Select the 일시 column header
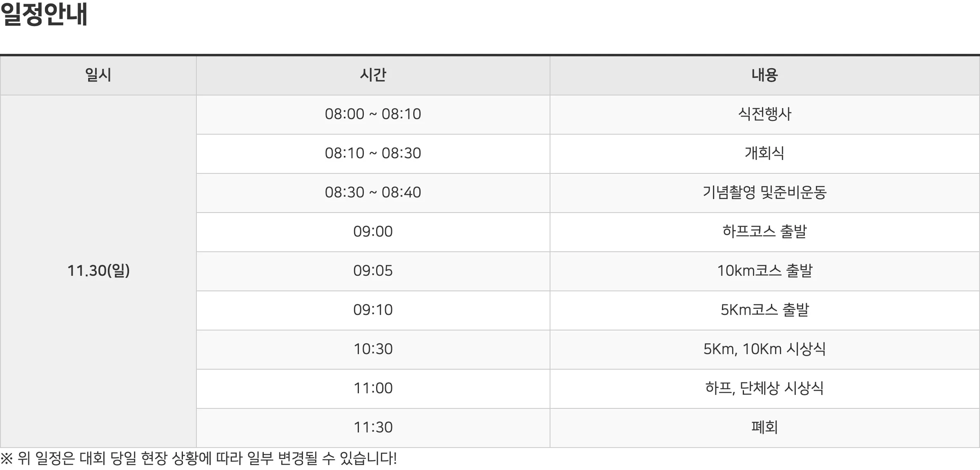The height and width of the screenshot is (470, 980). (x=98, y=75)
